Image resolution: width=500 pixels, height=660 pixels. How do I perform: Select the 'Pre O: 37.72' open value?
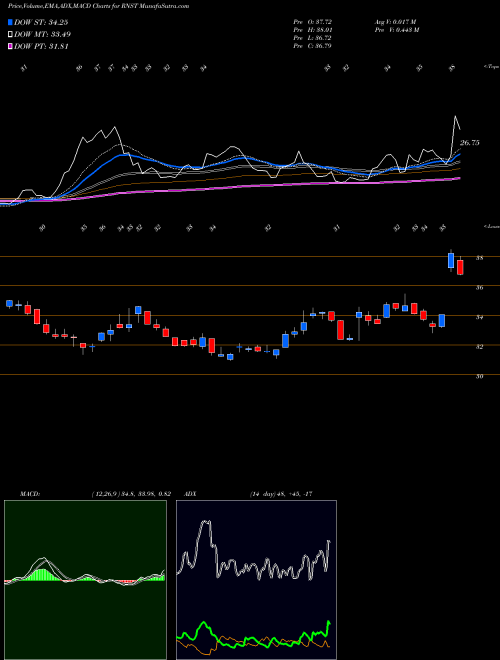[312, 22]
